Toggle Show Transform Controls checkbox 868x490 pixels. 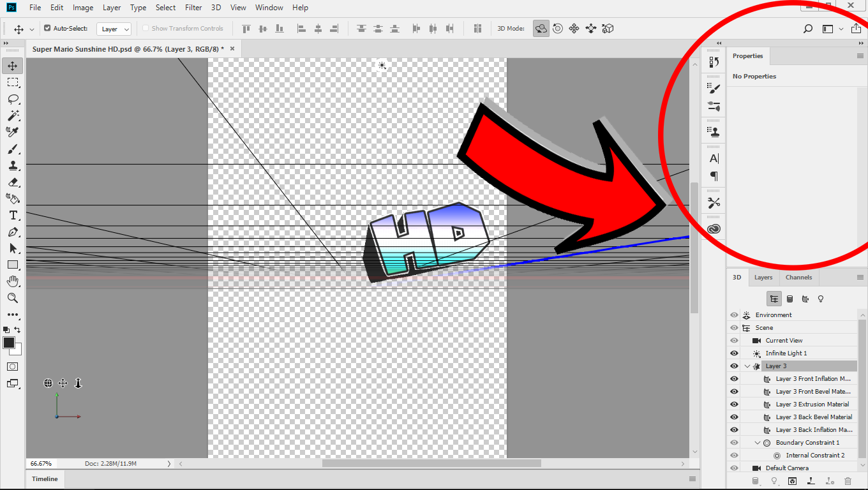coord(146,29)
